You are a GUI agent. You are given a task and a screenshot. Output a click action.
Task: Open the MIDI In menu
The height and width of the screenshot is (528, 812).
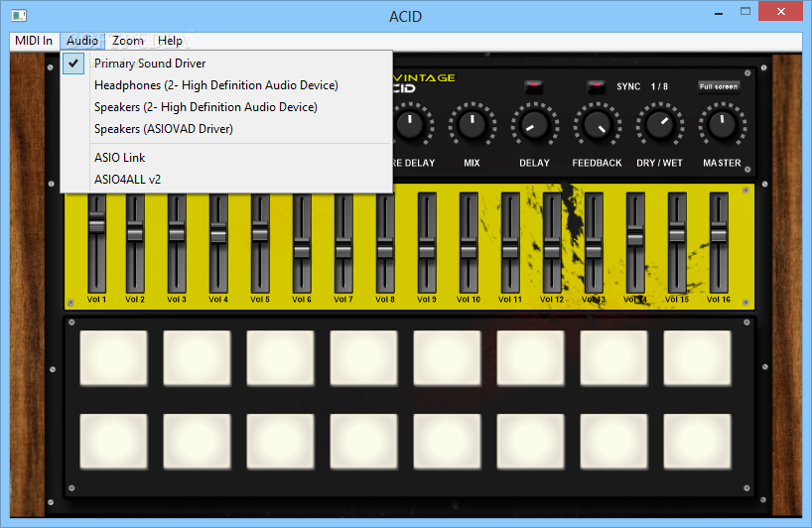point(34,41)
